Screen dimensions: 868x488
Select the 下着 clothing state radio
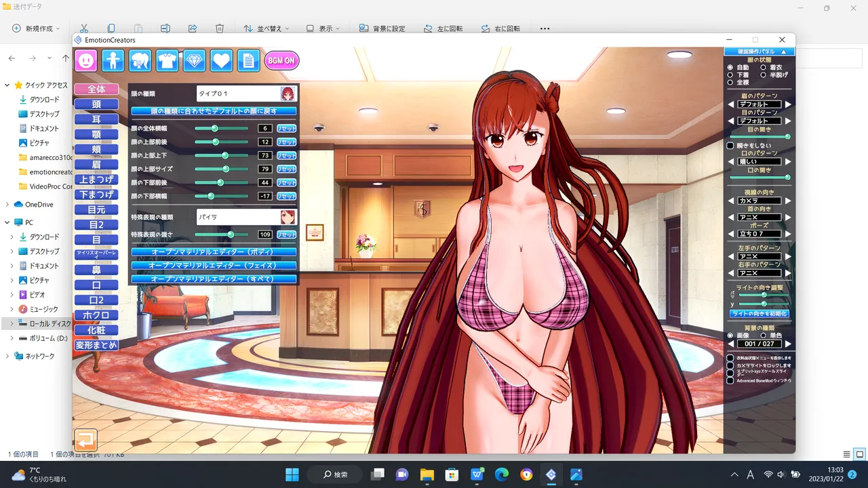tap(730, 75)
